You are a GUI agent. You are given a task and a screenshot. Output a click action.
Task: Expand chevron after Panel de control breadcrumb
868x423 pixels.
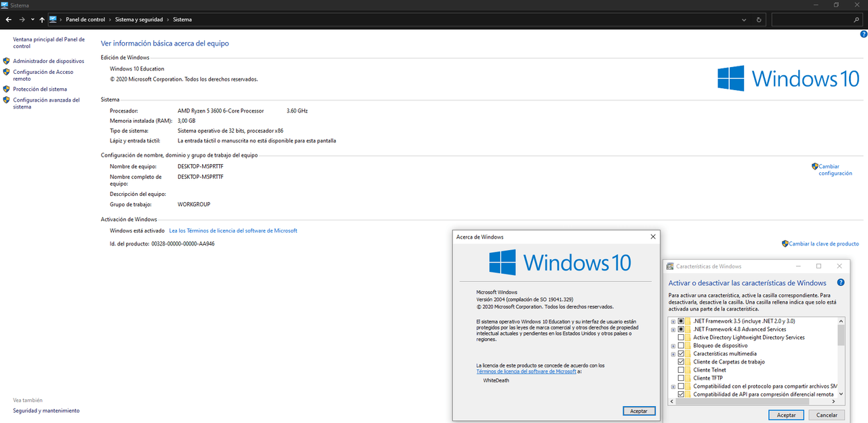point(111,20)
